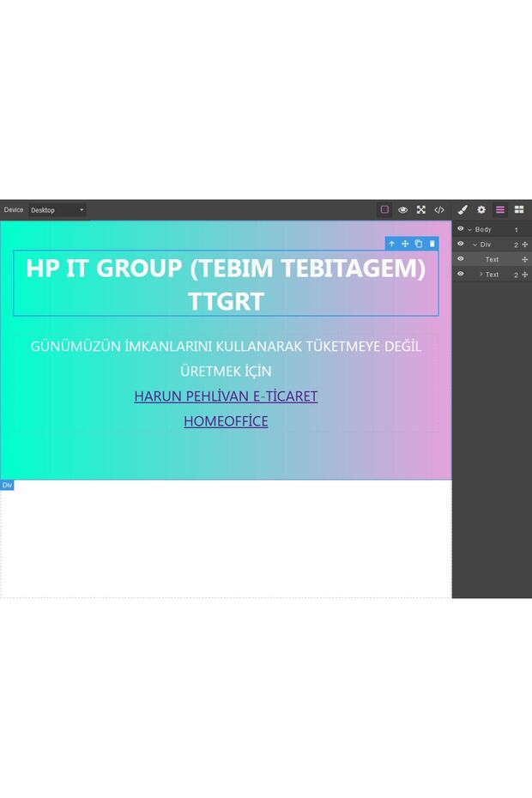Toggle fullscreen with the expand arrows icon
The width and height of the screenshot is (532, 798).
tap(421, 209)
